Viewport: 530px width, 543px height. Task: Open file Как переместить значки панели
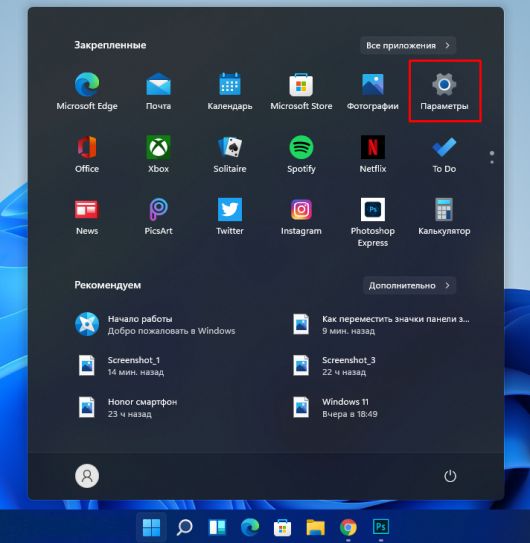(380, 324)
